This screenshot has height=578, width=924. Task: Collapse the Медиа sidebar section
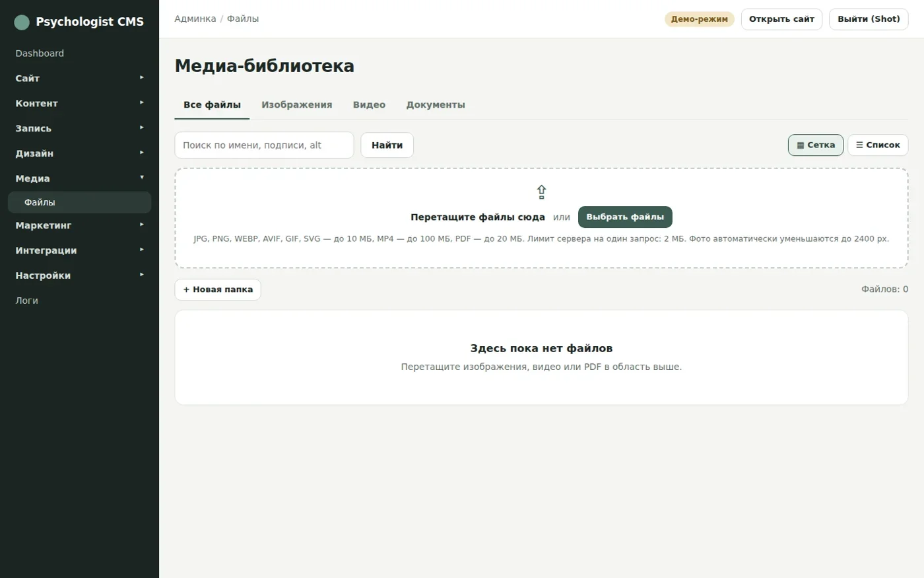pyautogui.click(x=79, y=178)
